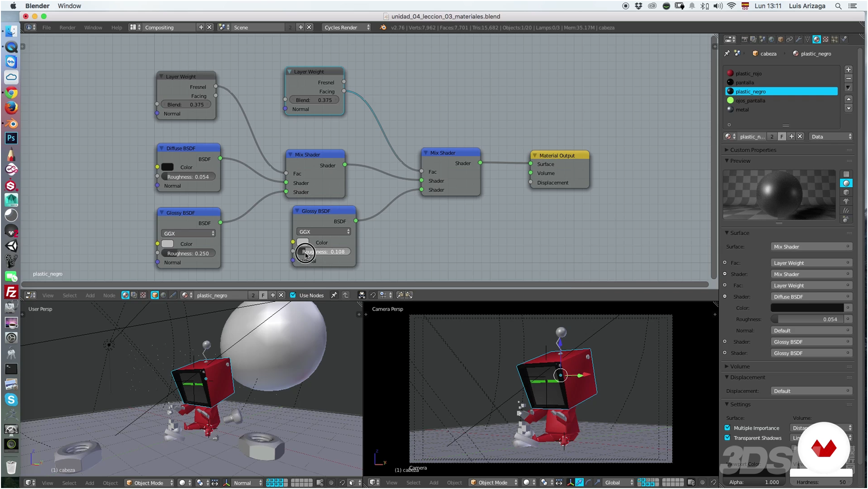Select monkey preview type
Viewport: 868px width, 489px height.
click(x=846, y=201)
